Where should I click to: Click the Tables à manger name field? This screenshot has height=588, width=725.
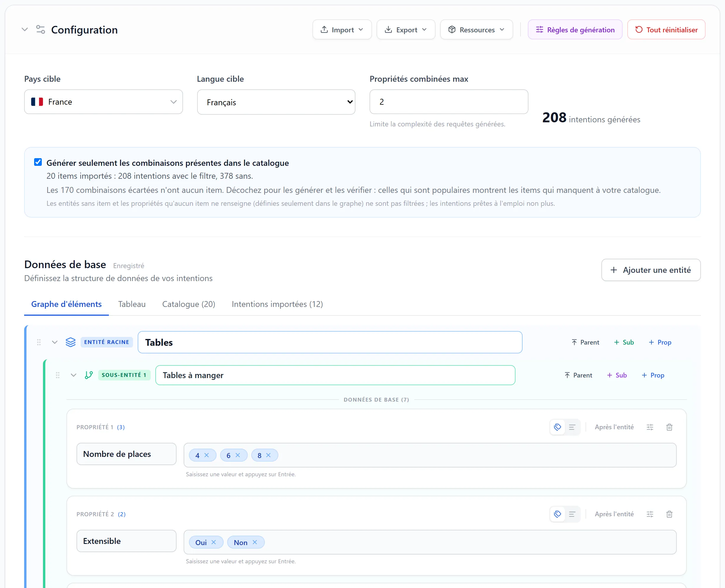pos(335,375)
